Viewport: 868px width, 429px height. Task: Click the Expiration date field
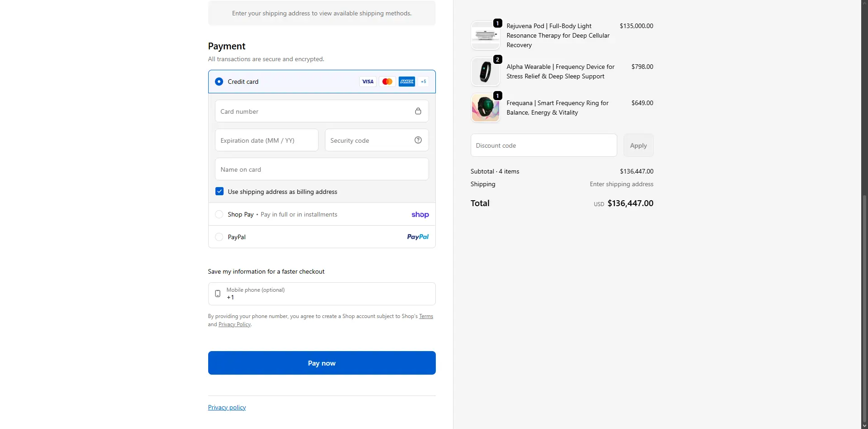[266, 140]
